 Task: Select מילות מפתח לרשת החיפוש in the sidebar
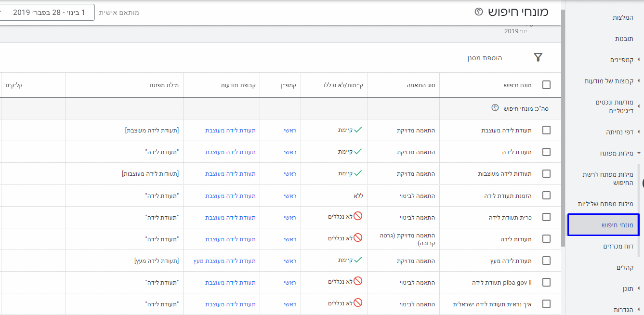608,178
